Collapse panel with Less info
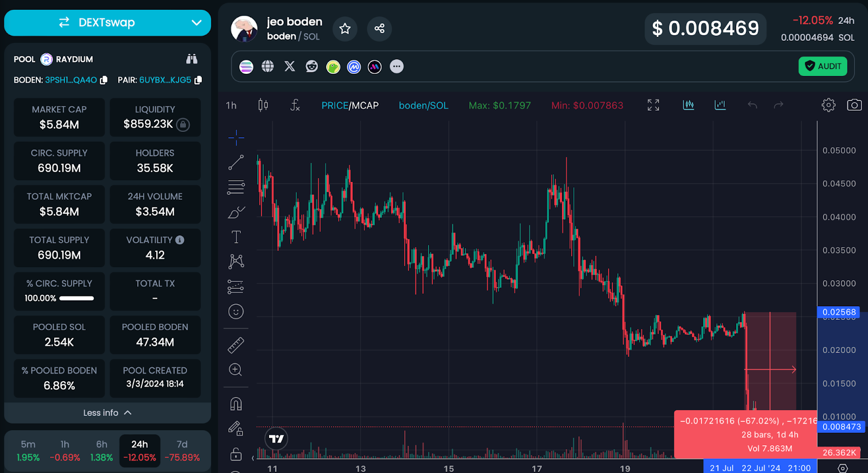 (x=107, y=413)
